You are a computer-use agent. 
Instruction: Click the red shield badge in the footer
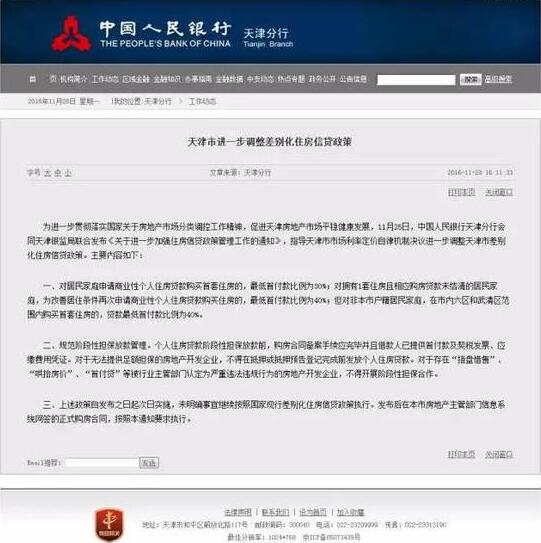click(x=109, y=524)
